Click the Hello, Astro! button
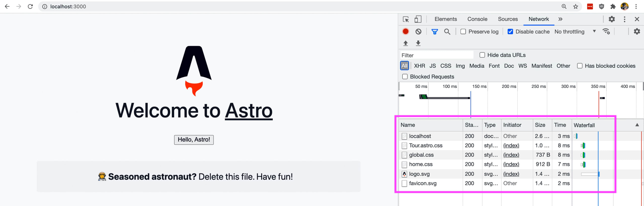The image size is (644, 206). click(x=194, y=140)
